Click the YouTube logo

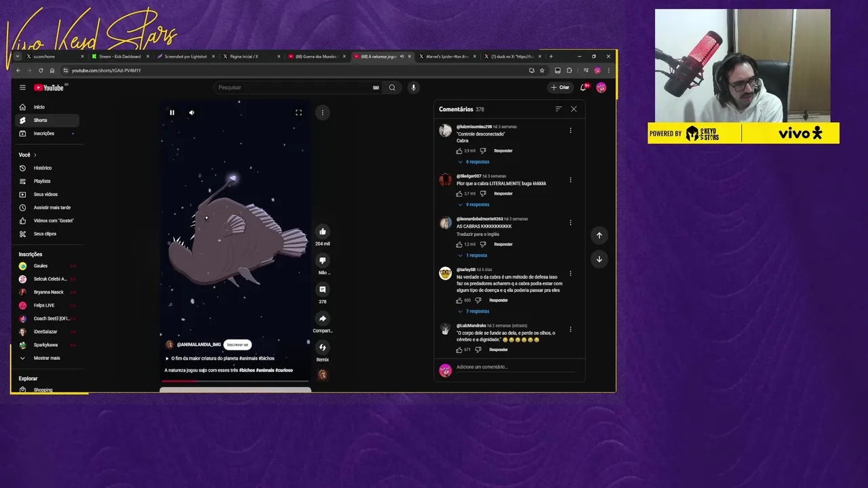tap(49, 87)
